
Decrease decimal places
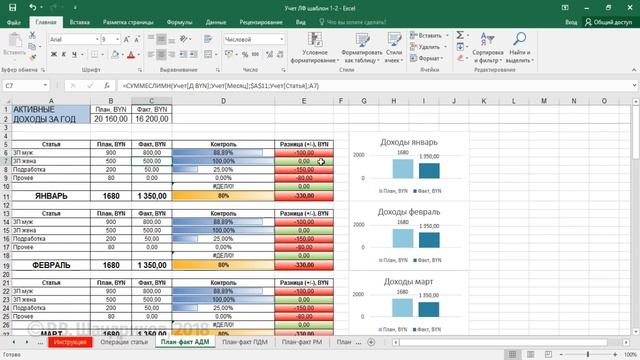[280, 54]
